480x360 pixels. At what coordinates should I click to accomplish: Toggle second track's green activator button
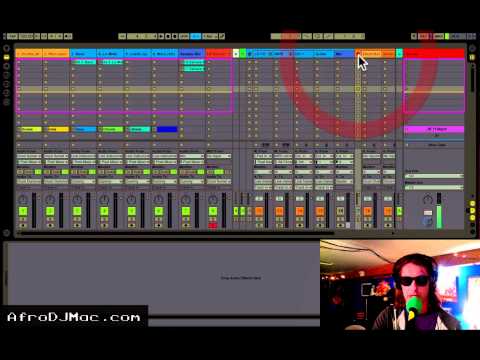(x=50, y=211)
